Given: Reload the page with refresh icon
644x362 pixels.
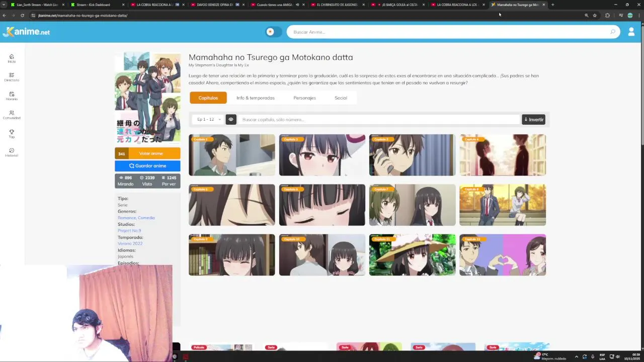Looking at the screenshot, I should click(x=22, y=16).
